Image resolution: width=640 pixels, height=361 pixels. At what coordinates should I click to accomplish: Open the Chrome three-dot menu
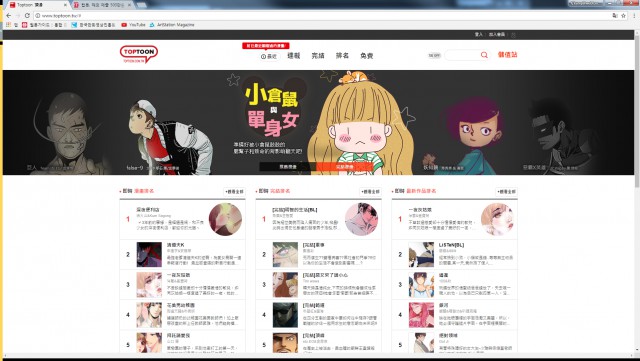(x=634, y=16)
